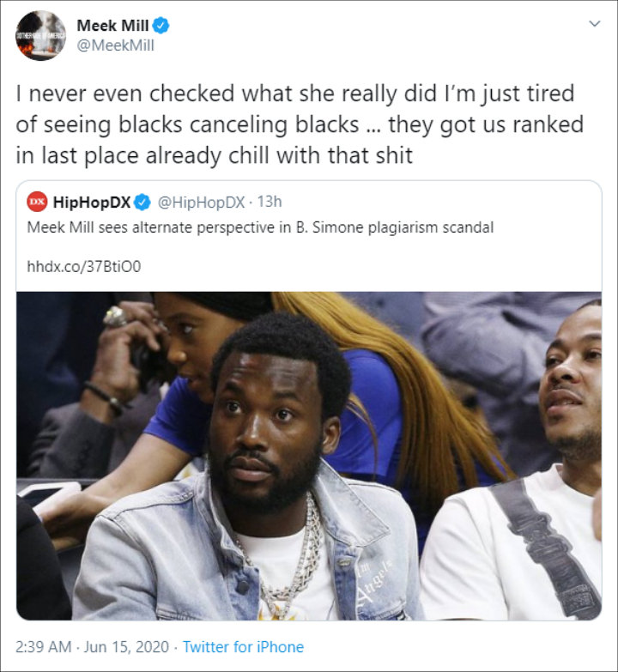Open the @HipHopDX handle in quoted tweet

(201, 203)
